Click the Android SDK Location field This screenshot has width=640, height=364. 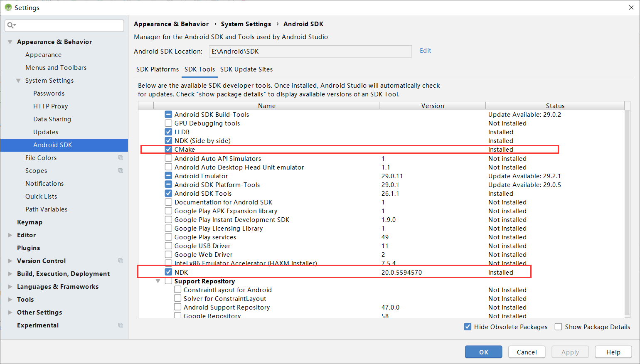point(310,52)
